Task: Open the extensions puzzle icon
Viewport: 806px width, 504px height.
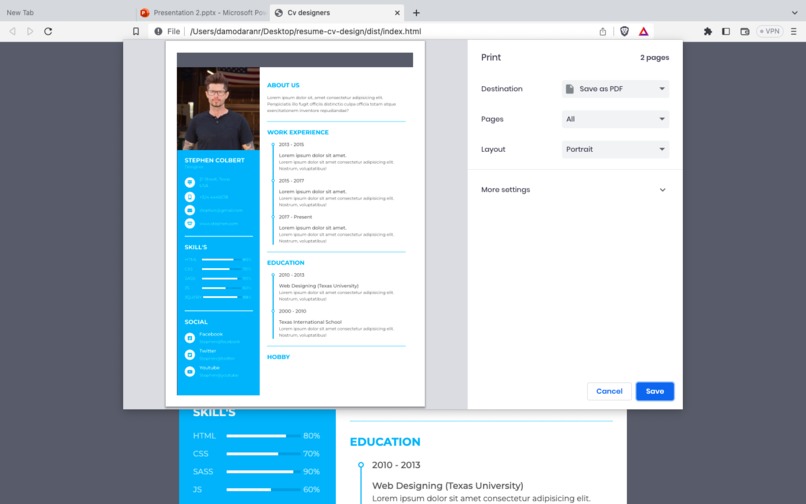Action: [x=708, y=31]
